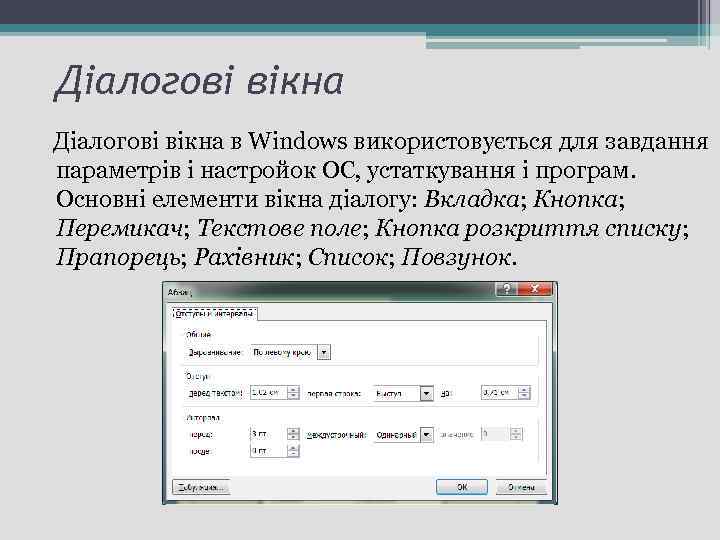
Task: Click the На value spinner arrows
Action: pos(524,393)
